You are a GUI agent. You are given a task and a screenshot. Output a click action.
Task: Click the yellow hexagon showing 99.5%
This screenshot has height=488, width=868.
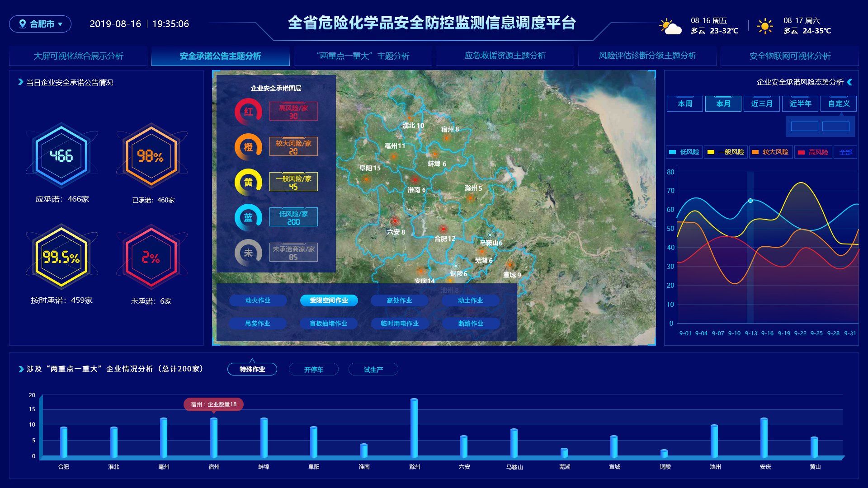[61, 257]
